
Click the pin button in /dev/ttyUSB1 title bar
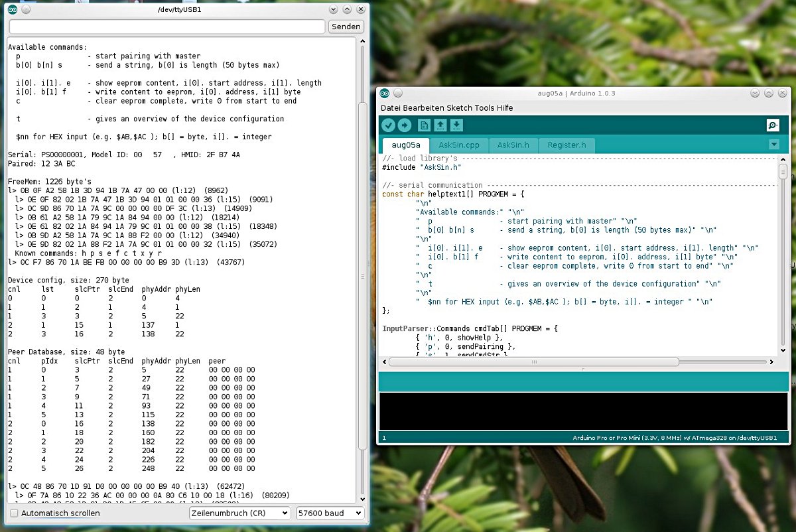26,10
